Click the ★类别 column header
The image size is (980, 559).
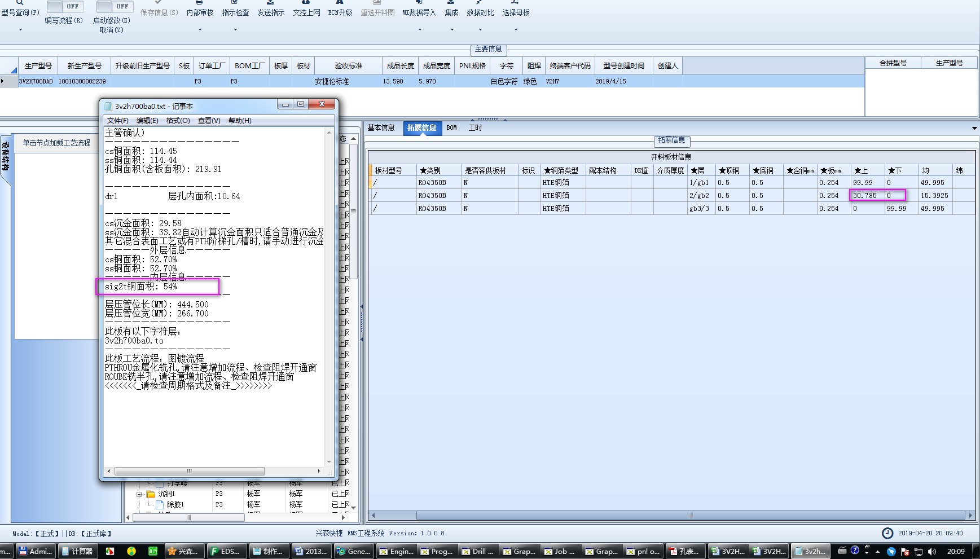coord(438,170)
